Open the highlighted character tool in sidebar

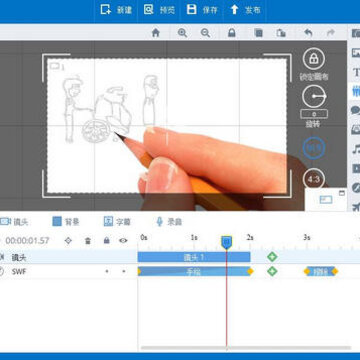coord(356,91)
